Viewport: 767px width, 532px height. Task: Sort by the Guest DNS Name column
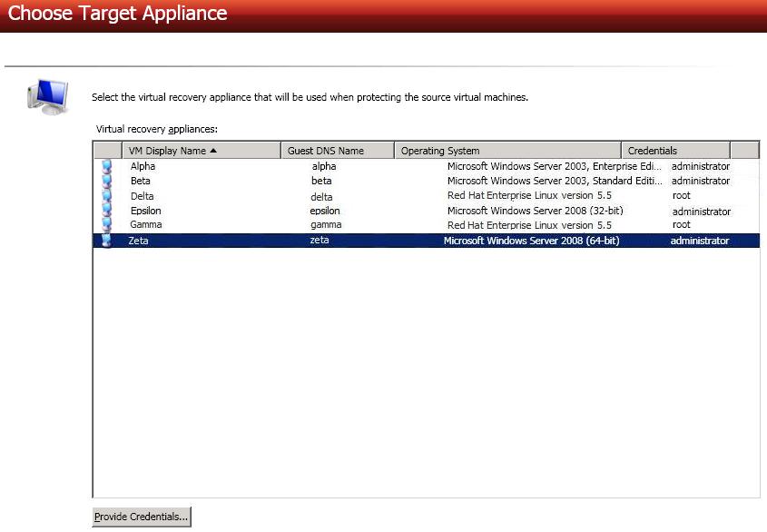click(338, 151)
